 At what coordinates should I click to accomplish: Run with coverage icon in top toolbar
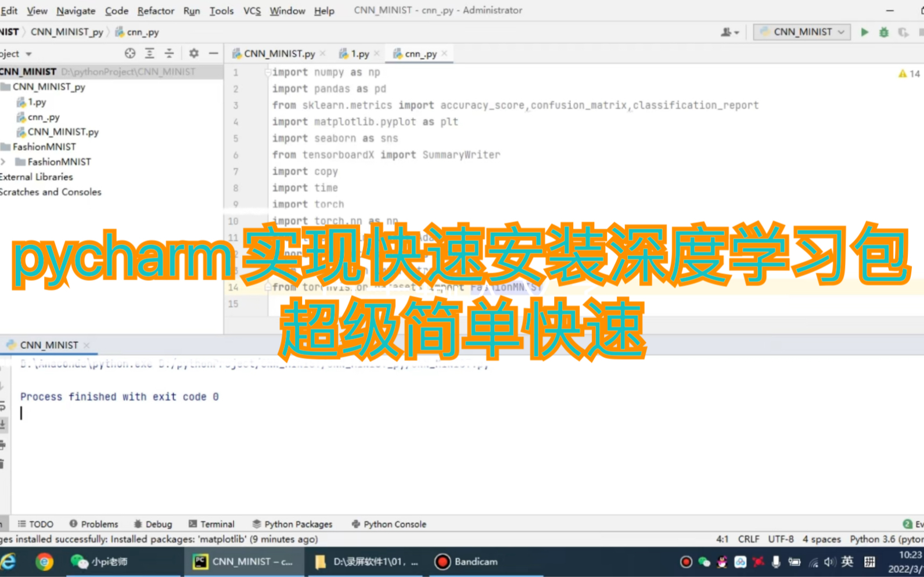click(x=903, y=33)
